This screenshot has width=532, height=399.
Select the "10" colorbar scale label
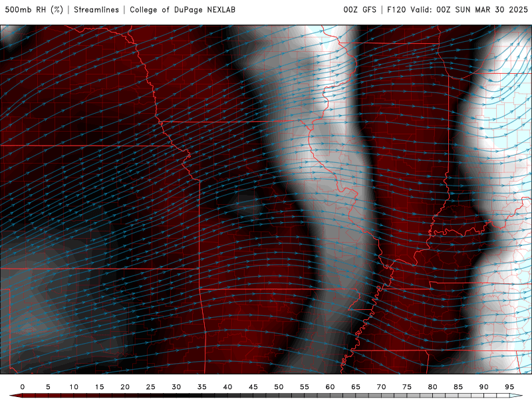coord(74,387)
